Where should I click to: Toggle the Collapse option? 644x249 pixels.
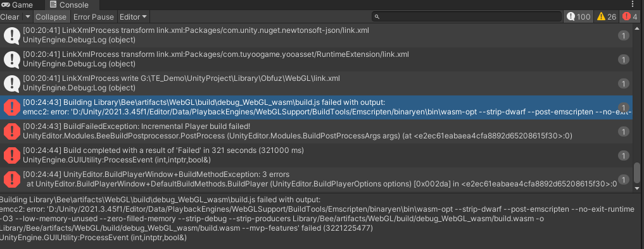(x=51, y=17)
